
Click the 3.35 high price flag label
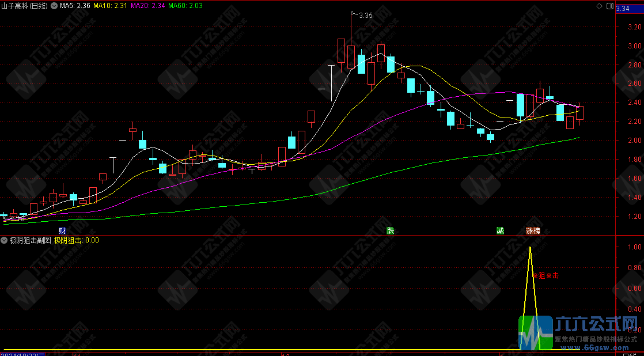(x=365, y=16)
